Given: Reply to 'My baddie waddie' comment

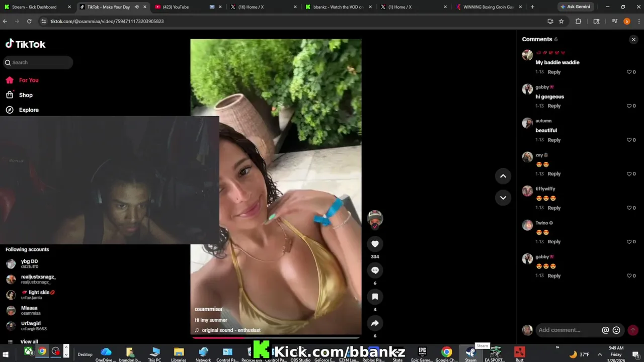Looking at the screenshot, I should [554, 72].
